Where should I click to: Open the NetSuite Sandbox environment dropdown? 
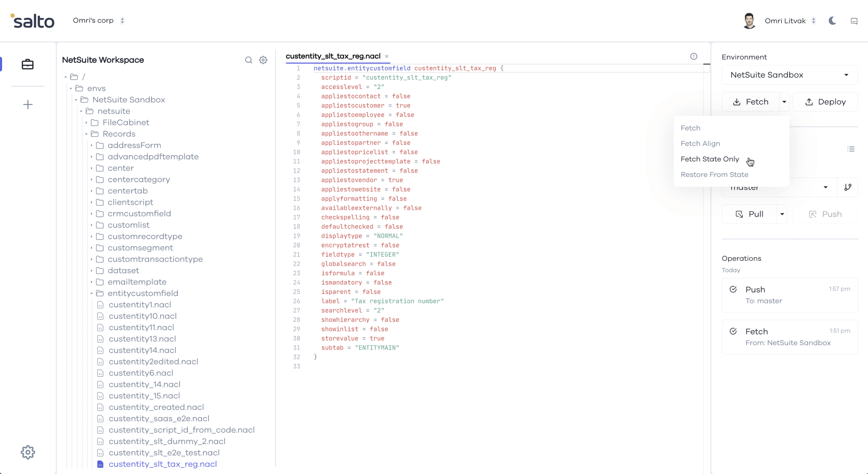pos(789,75)
